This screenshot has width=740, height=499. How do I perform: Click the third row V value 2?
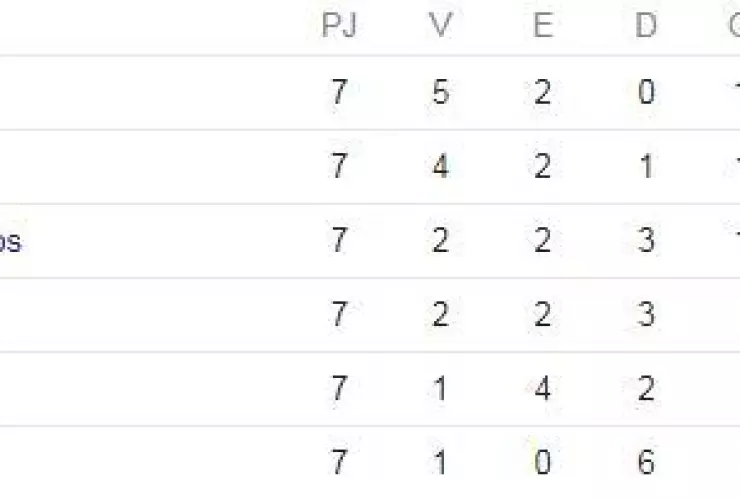point(440,241)
